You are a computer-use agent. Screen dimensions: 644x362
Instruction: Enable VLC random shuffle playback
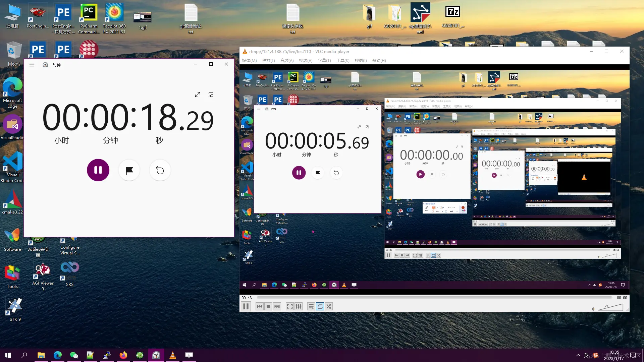pyautogui.click(x=329, y=306)
